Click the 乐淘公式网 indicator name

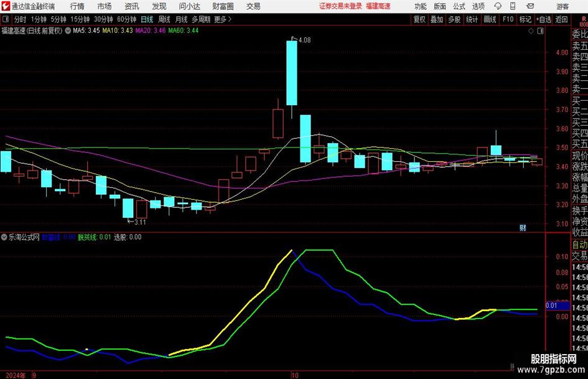click(24, 237)
